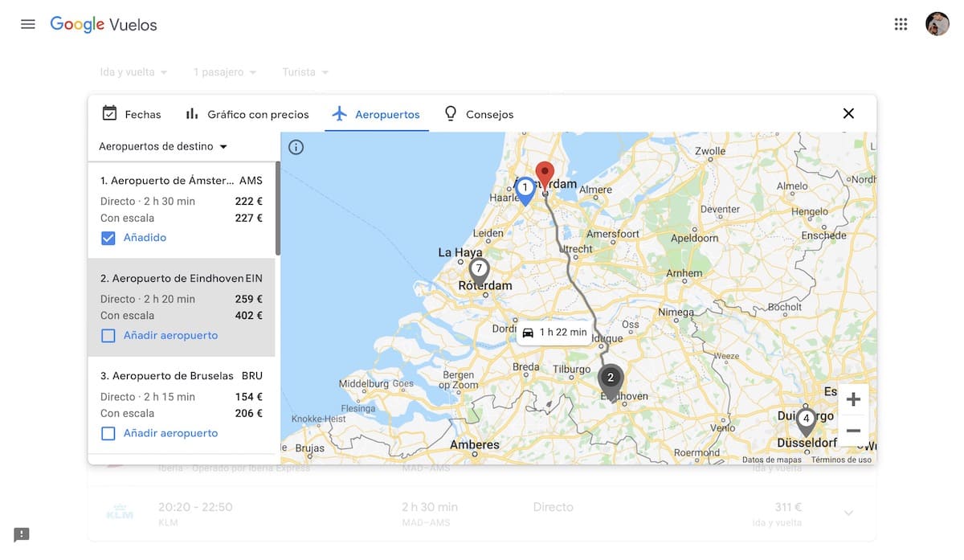
Task: Click the send feedback icon
Action: pyautogui.click(x=22, y=534)
